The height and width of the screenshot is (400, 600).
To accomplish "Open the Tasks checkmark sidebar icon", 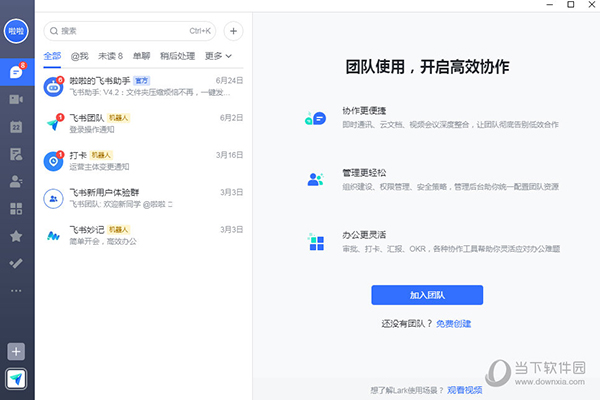I will point(16,263).
